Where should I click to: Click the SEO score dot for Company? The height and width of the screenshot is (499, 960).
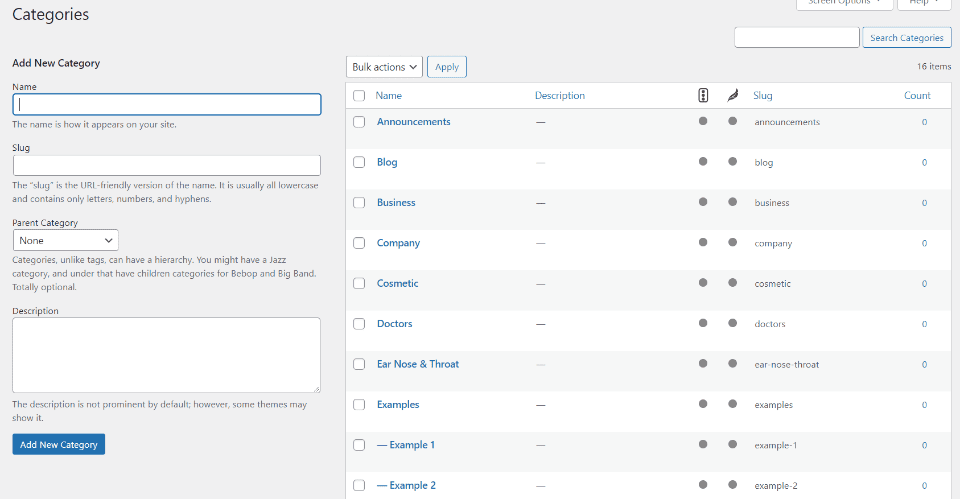coord(703,242)
